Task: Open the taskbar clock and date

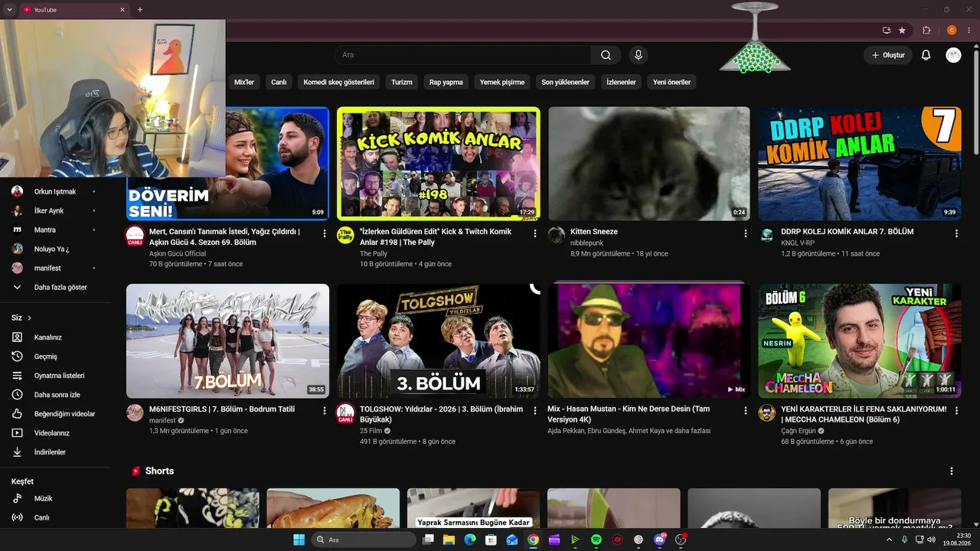Action: (958, 540)
